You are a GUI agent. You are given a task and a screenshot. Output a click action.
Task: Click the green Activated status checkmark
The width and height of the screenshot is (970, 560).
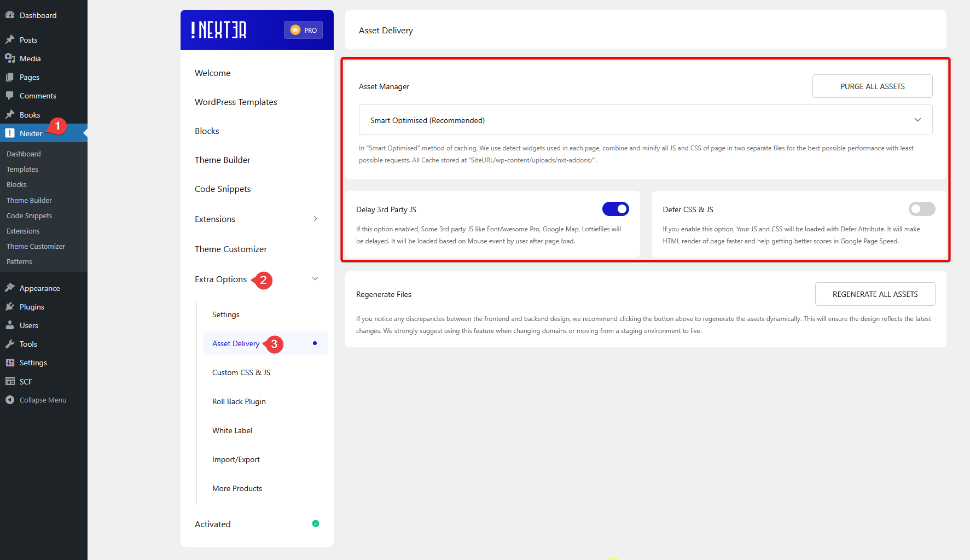pyautogui.click(x=316, y=523)
